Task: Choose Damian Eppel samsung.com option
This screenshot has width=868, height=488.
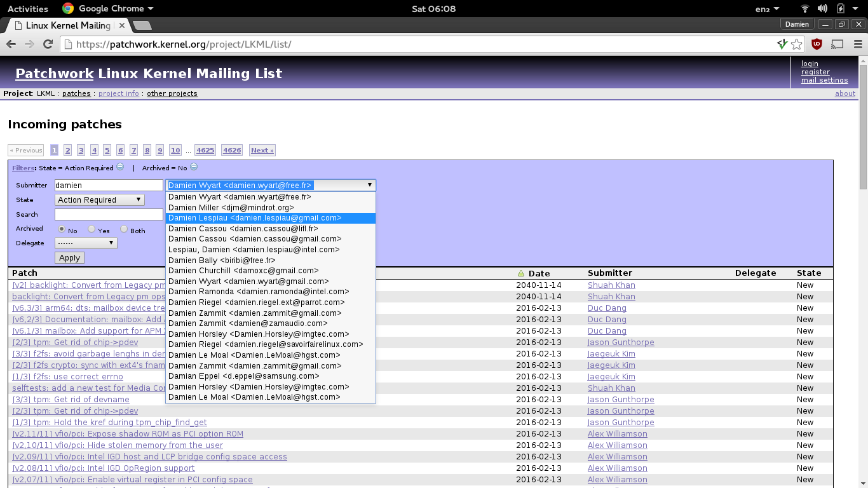Action: 271,376
